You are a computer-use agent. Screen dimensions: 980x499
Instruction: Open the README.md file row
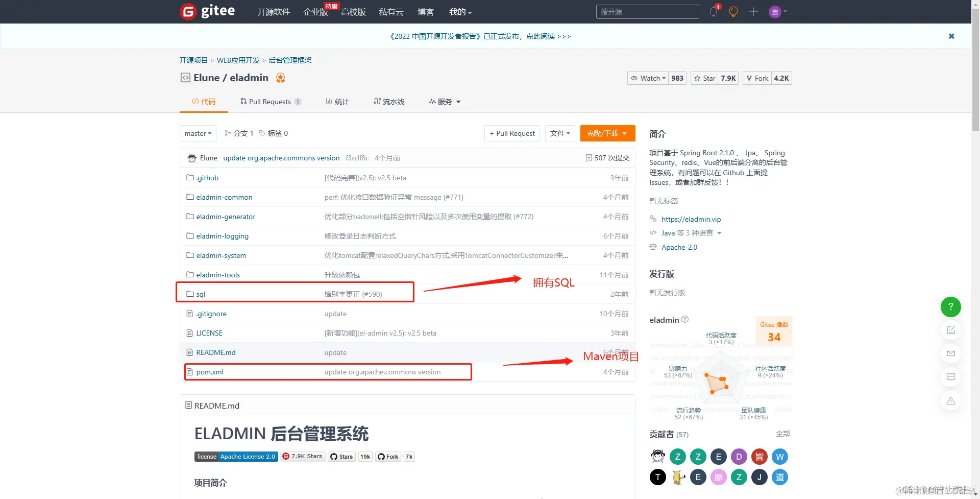point(407,352)
